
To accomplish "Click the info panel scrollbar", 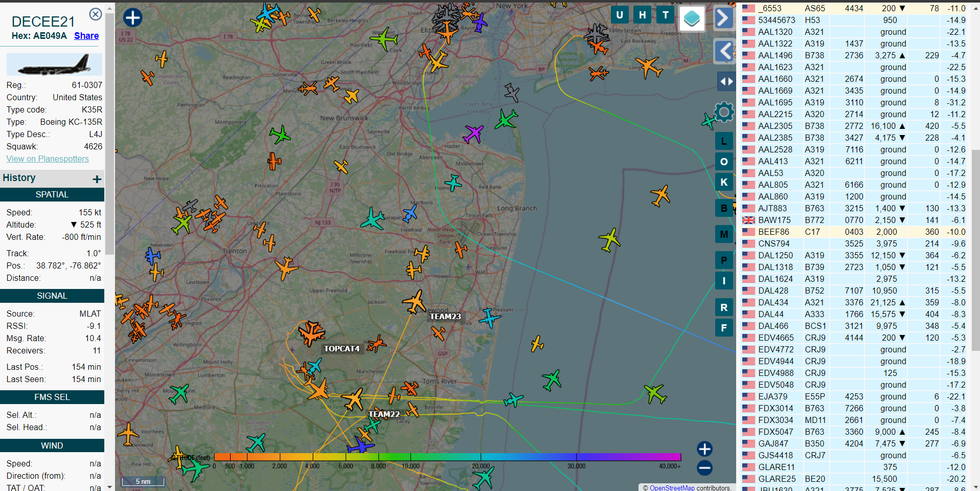I will click(110, 133).
